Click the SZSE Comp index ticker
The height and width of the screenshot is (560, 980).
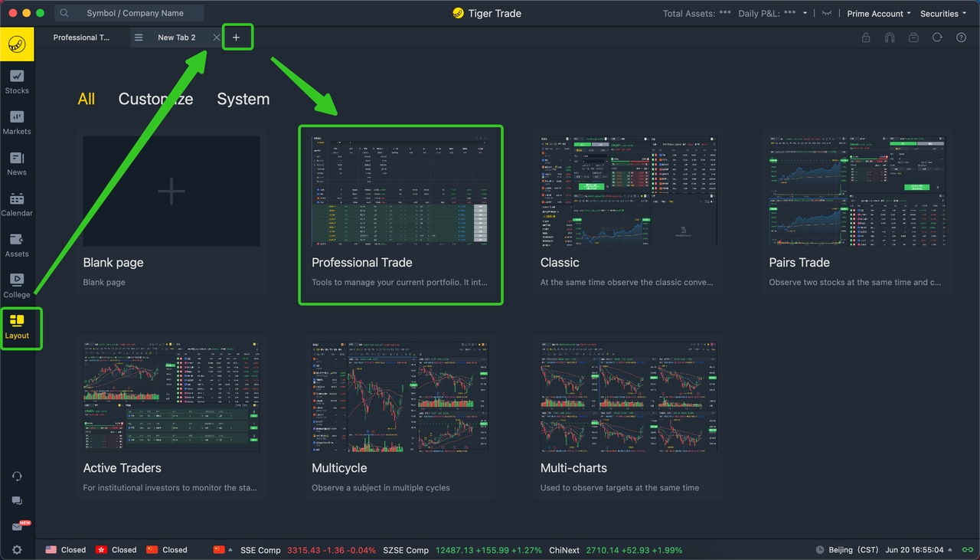coord(462,550)
